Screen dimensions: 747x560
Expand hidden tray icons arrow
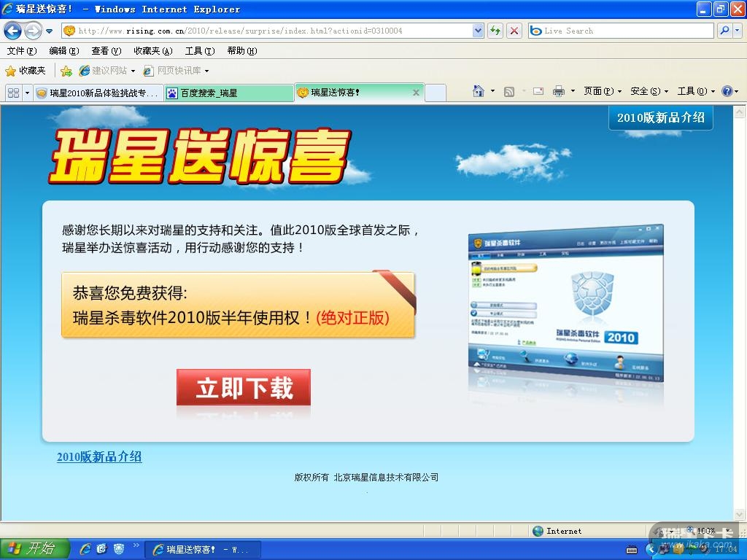coord(650,550)
